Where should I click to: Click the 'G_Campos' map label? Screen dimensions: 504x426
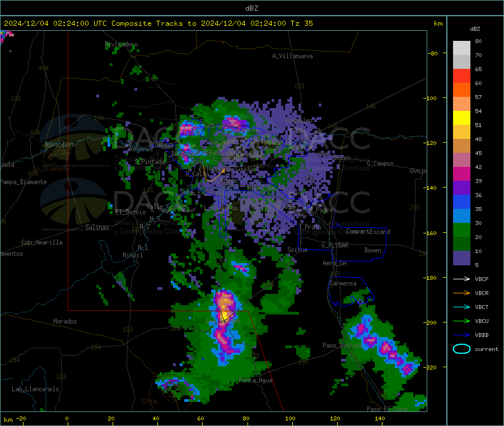pyautogui.click(x=380, y=163)
